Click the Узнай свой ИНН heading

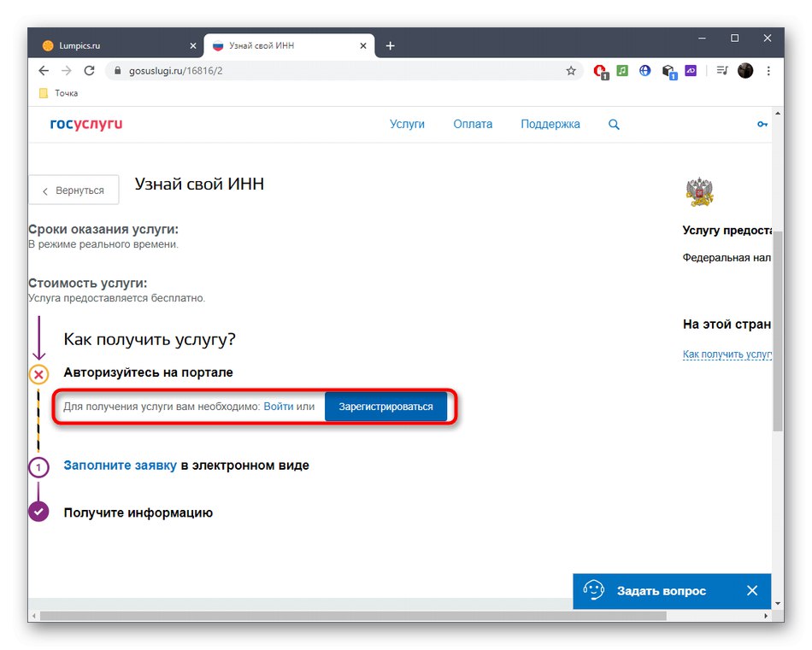[199, 184]
